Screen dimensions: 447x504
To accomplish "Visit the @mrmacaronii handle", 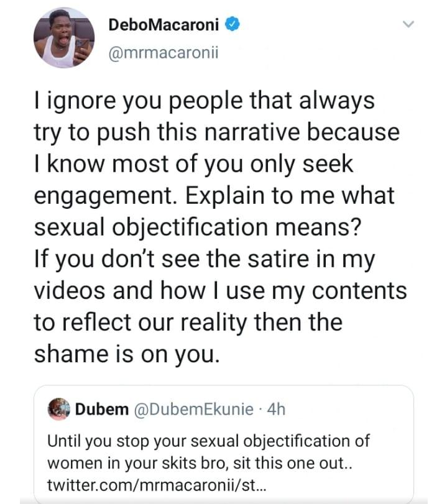I will (x=163, y=53).
